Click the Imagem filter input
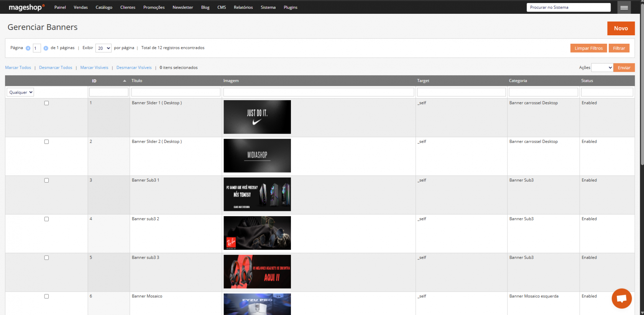The width and height of the screenshot is (644, 315). (x=319, y=92)
